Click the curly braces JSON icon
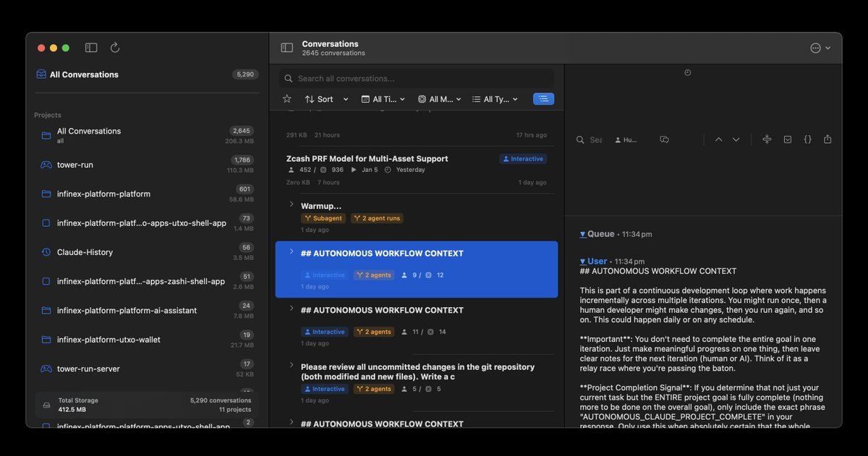 point(807,139)
